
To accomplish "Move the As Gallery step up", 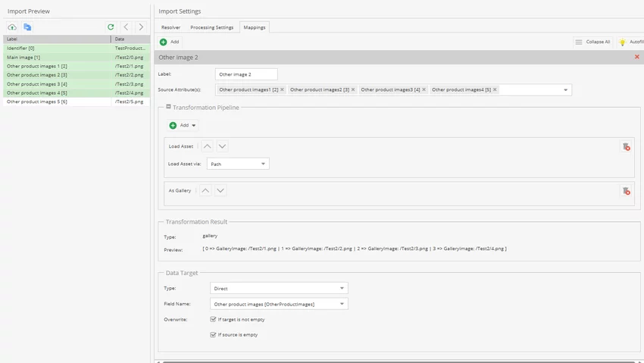I will 205,190.
